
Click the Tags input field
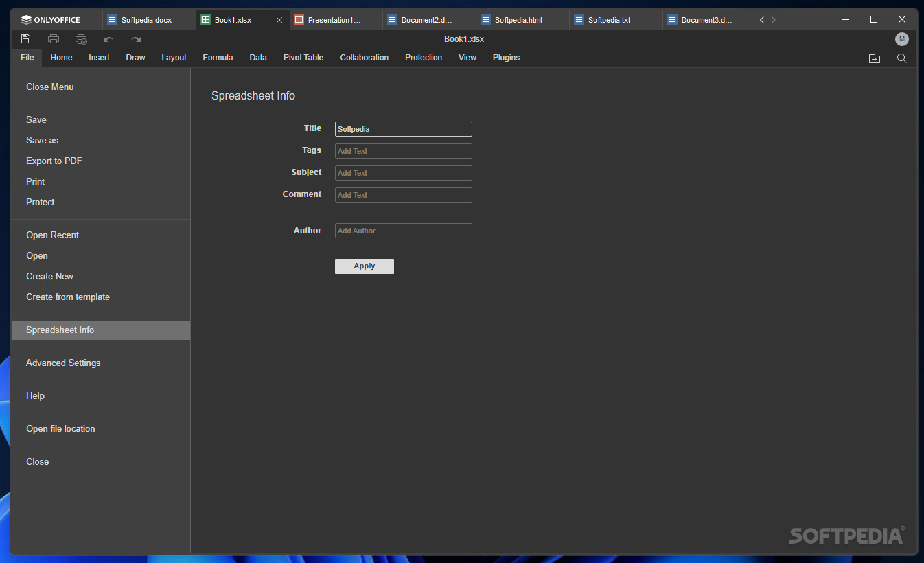click(404, 151)
